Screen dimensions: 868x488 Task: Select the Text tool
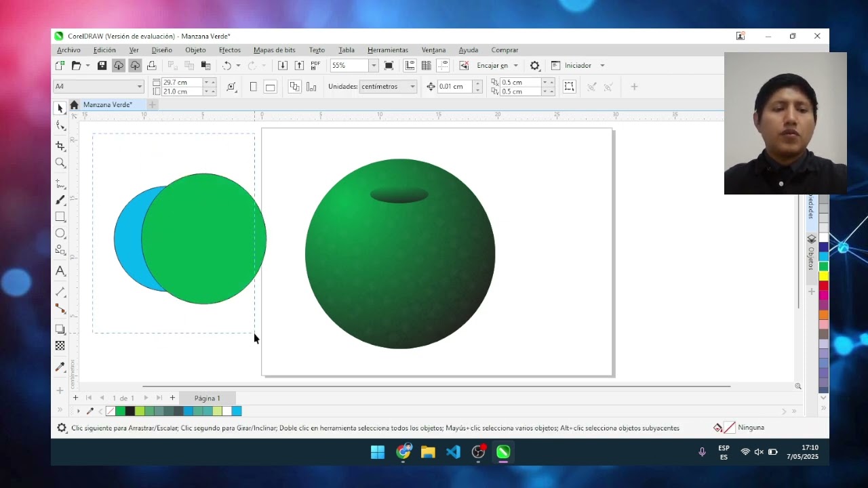tap(60, 271)
